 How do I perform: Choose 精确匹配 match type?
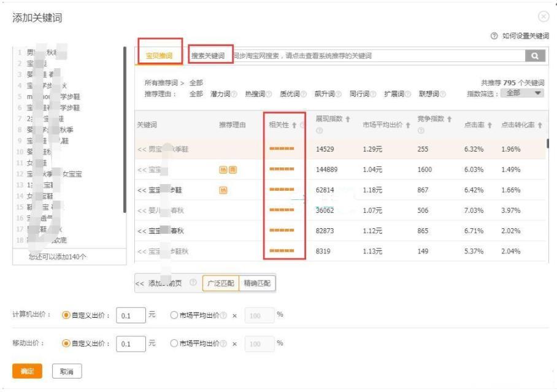[x=256, y=283]
